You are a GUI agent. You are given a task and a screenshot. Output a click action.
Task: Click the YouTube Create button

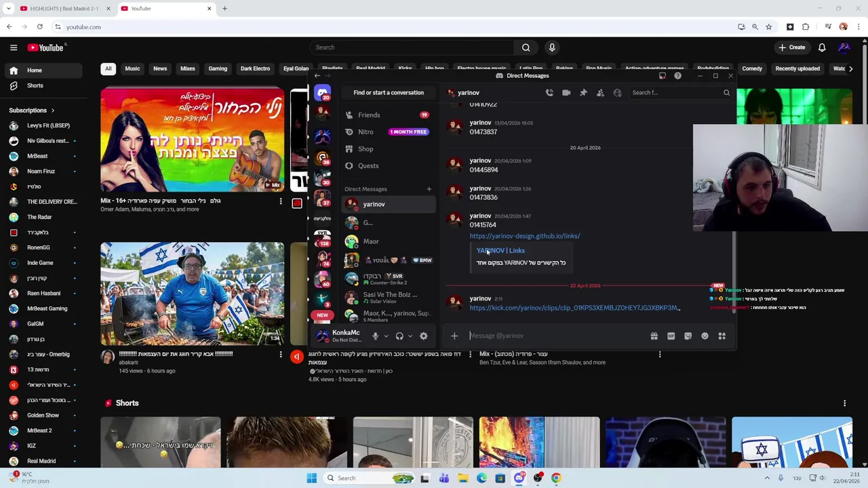(792, 47)
